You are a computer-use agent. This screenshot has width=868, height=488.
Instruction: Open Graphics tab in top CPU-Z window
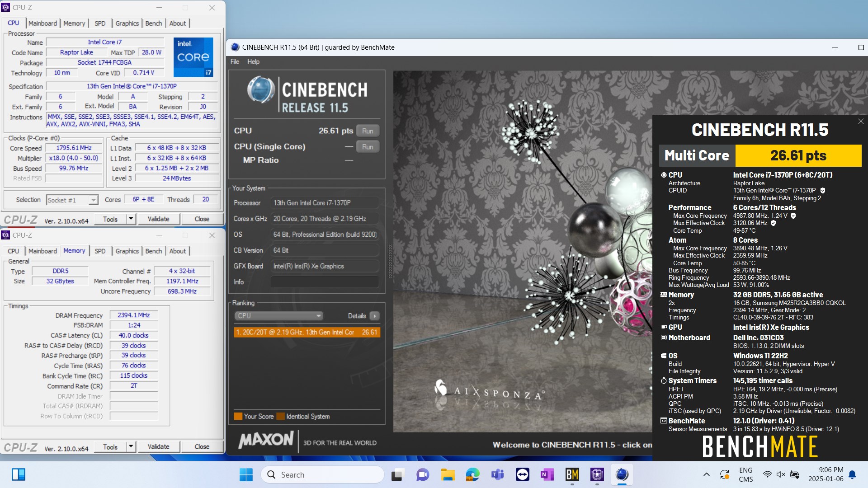click(x=127, y=23)
